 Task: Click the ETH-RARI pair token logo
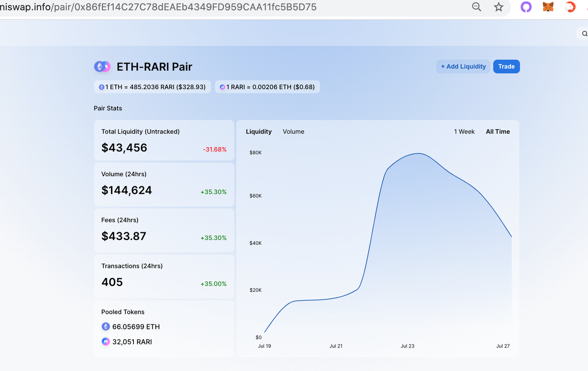tap(102, 67)
